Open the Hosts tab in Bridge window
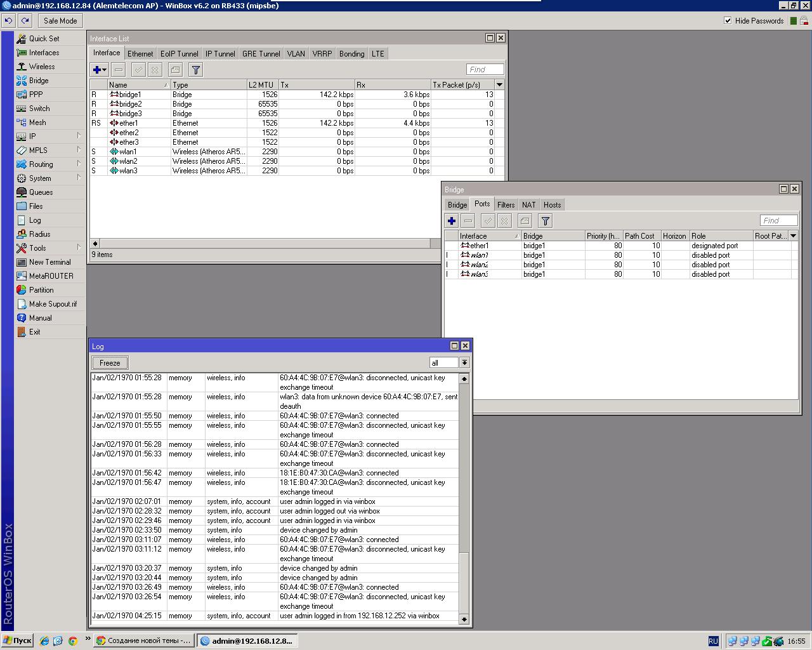The width and height of the screenshot is (812, 650). [552, 205]
